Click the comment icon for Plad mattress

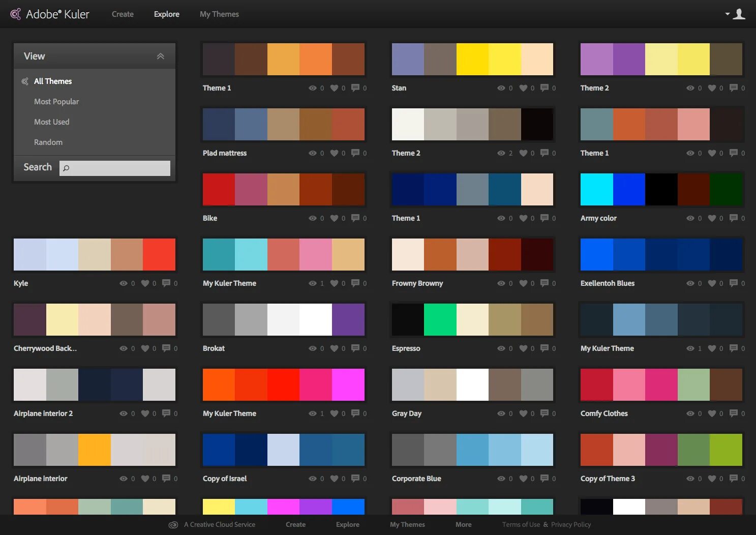pyautogui.click(x=355, y=153)
